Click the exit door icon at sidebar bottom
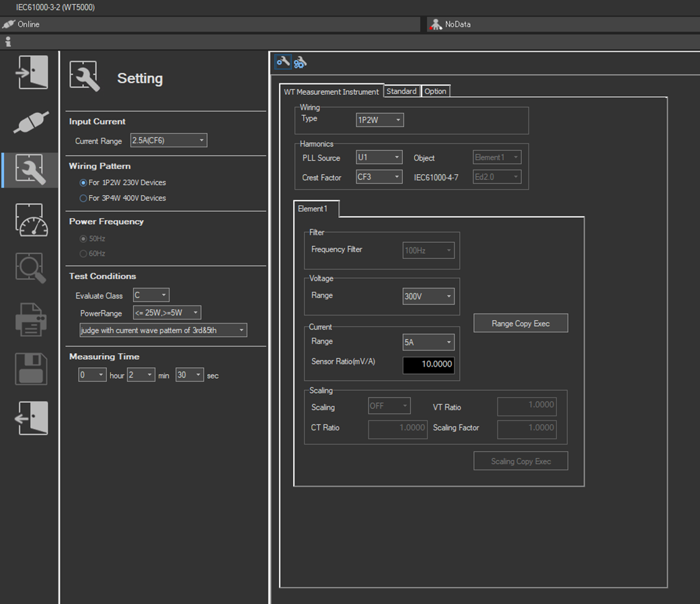700x604 pixels. (32, 418)
